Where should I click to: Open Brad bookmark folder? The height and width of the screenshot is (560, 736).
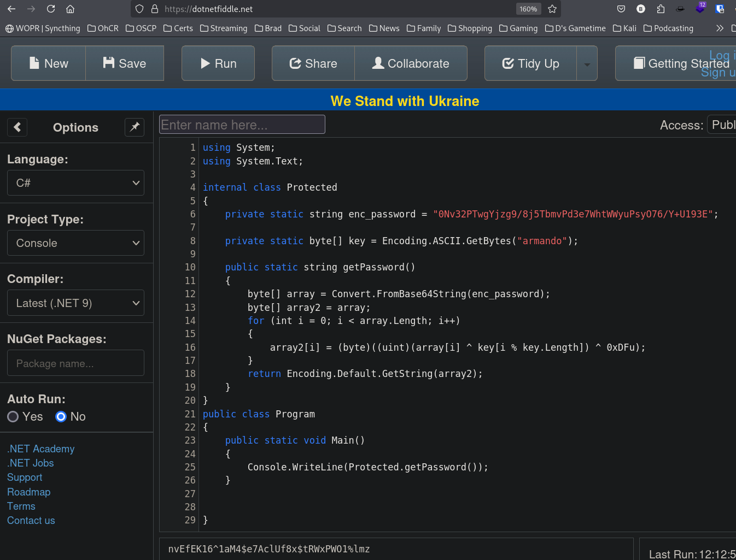click(268, 28)
